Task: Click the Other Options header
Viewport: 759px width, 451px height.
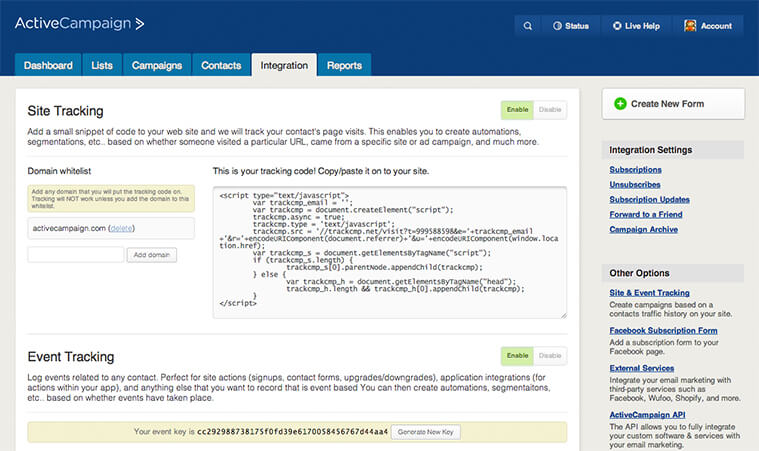Action: tap(673, 273)
